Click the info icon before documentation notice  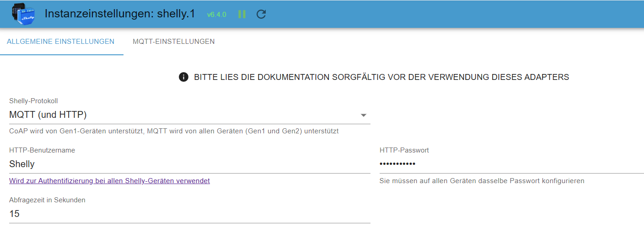(184, 77)
